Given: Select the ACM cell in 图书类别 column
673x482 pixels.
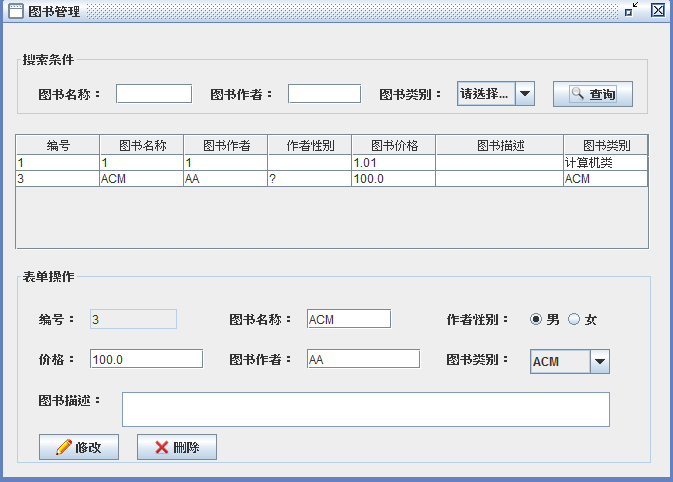Looking at the screenshot, I should tap(606, 179).
